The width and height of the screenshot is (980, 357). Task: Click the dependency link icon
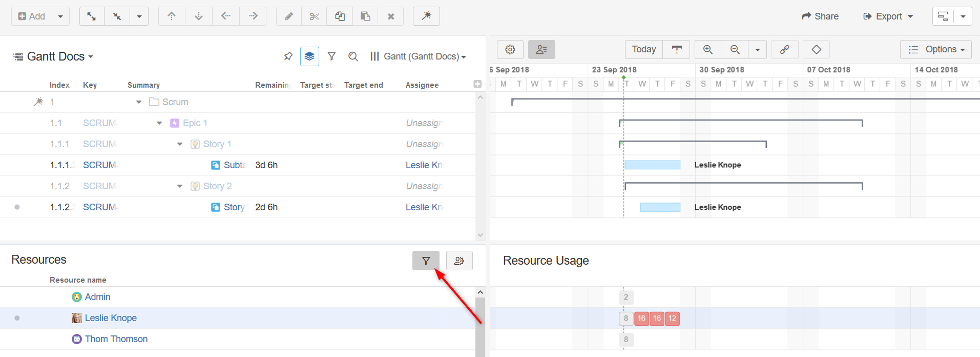784,49
